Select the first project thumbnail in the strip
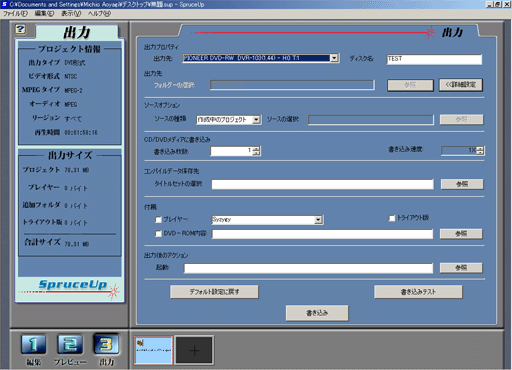The image size is (512, 370). click(154, 350)
